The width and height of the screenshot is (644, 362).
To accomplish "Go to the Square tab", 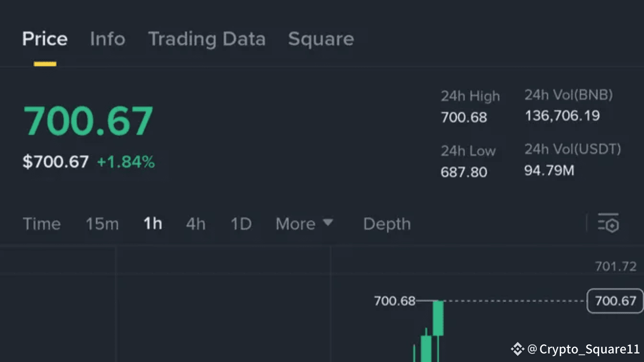I will point(321,39).
